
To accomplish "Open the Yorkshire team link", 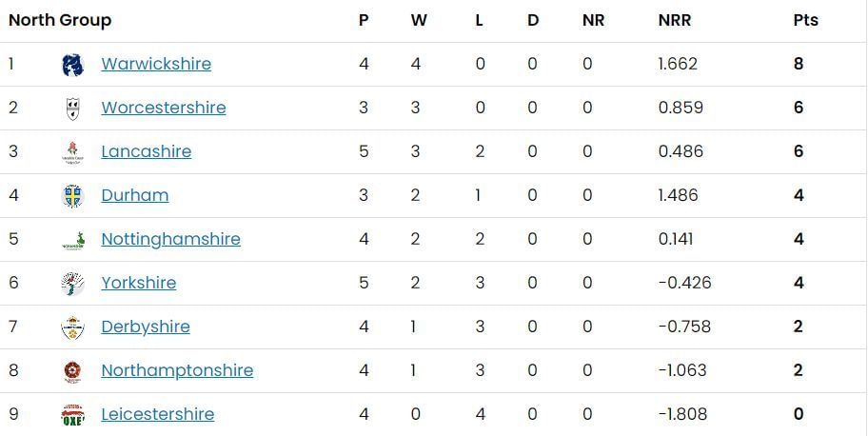I will [x=139, y=283].
